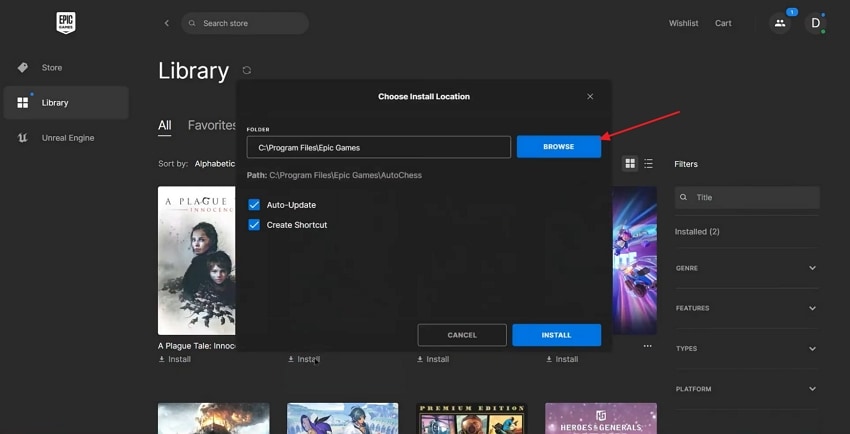Click the Search store field
The image size is (850, 434).
245,23
